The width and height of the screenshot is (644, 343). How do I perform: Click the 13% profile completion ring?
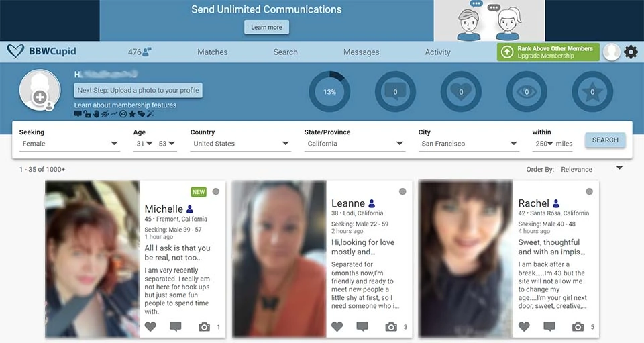329,92
